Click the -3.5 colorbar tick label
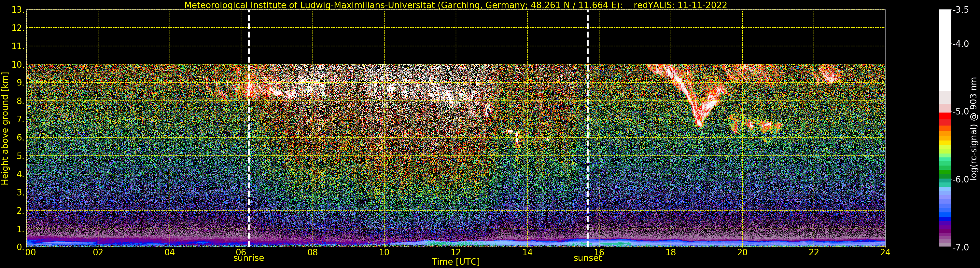This screenshot has width=980, height=268. (960, 10)
